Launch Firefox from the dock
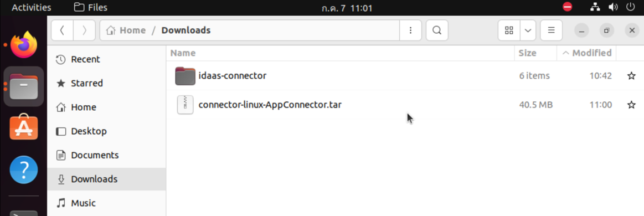Viewport: 644px width, 216px height. tap(24, 45)
